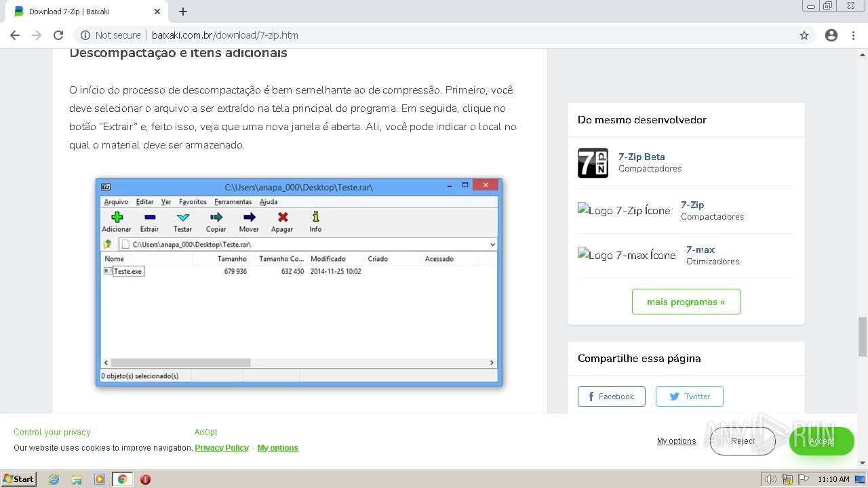The width and height of the screenshot is (868, 488).
Task: Click the 11:10 AM clock
Action: pyautogui.click(x=833, y=479)
